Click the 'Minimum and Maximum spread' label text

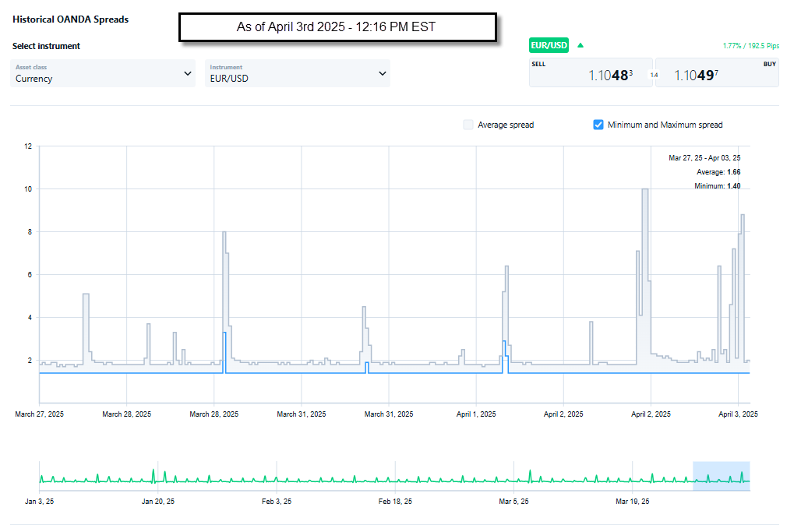[665, 125]
